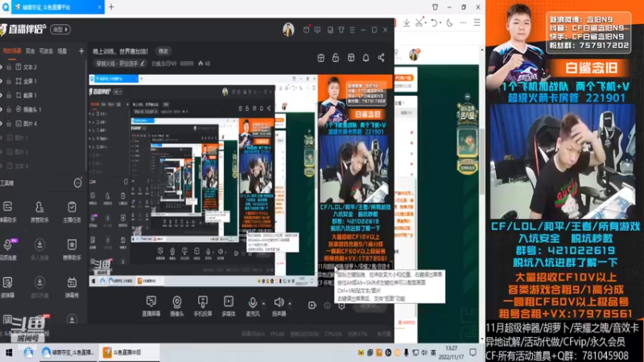This screenshot has height=362, width=644.
Task: Open the 读弹幕 tool
Action: tap(7, 286)
